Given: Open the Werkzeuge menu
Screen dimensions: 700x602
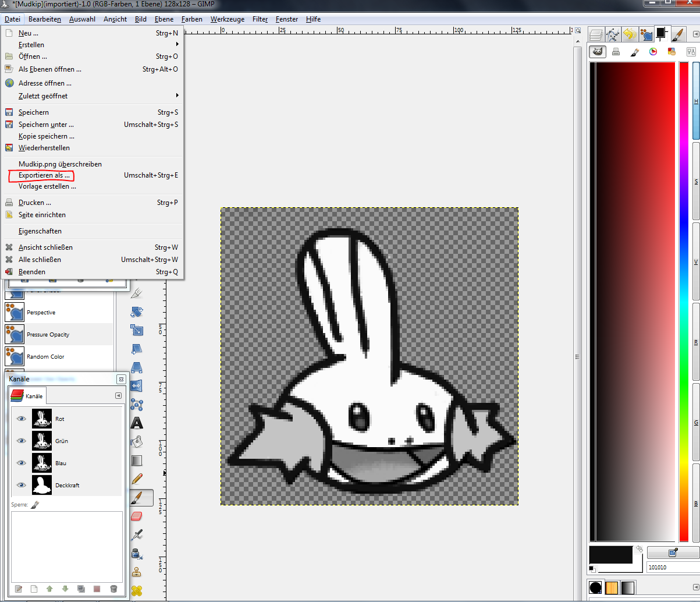Looking at the screenshot, I should click(x=228, y=19).
